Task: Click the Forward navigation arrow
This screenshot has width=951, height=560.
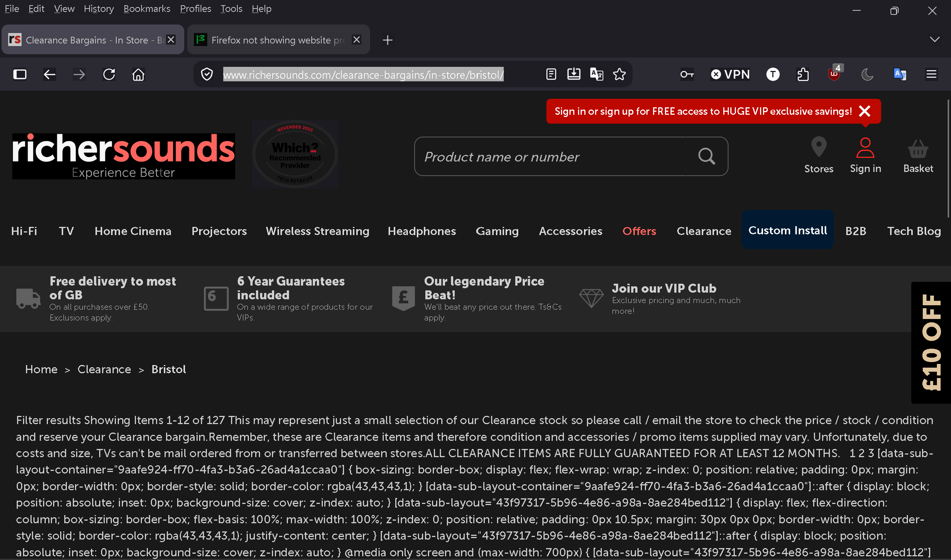Action: (x=79, y=74)
